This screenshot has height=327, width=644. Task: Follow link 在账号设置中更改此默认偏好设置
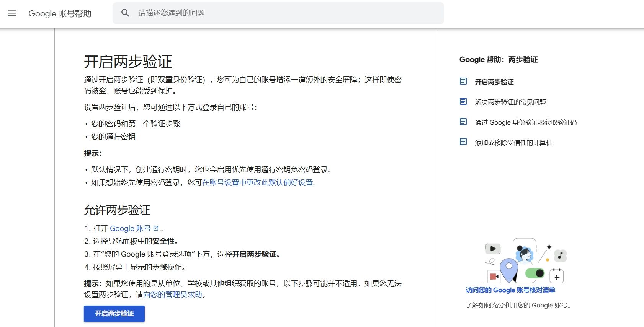click(x=258, y=183)
